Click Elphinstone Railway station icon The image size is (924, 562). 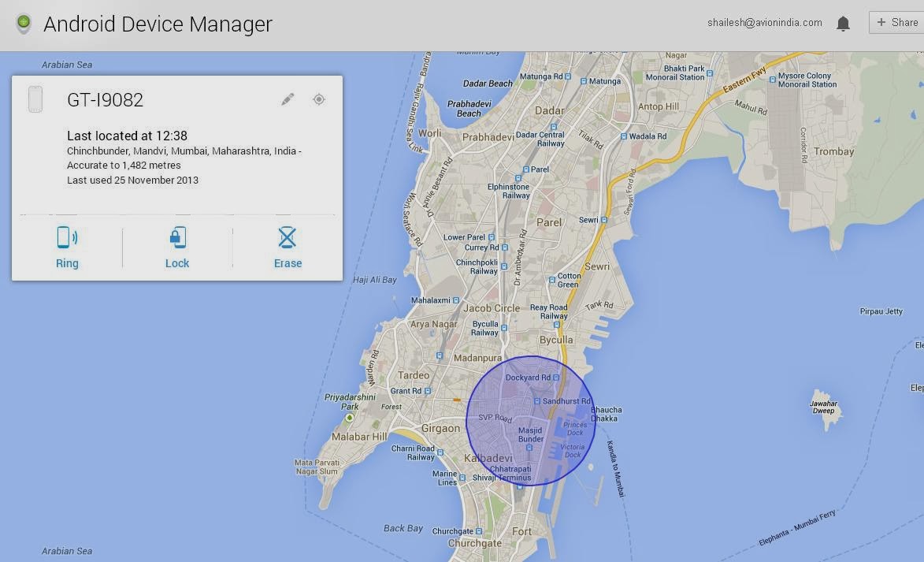518,178
